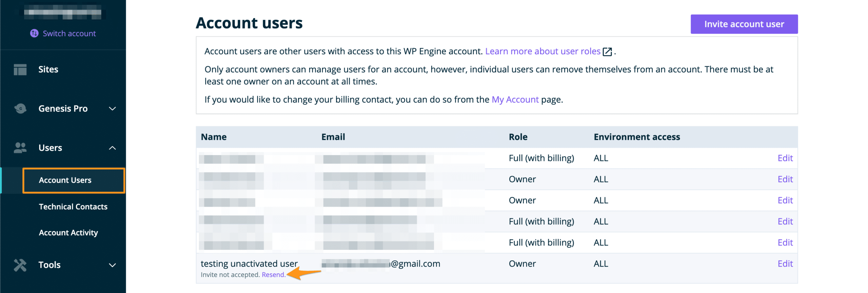
Task: Open Learn more about user roles link
Action: click(x=542, y=51)
